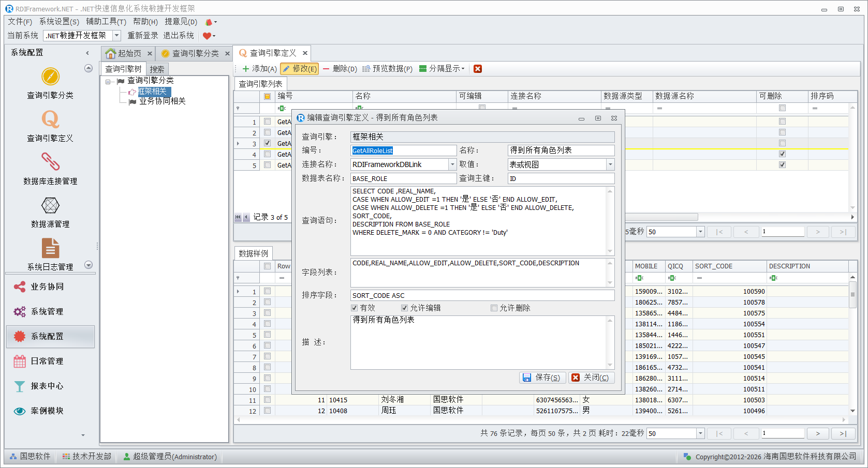Click the 查询语句 vertical scrollbar
This screenshot has height=468, width=868.
tap(610, 221)
